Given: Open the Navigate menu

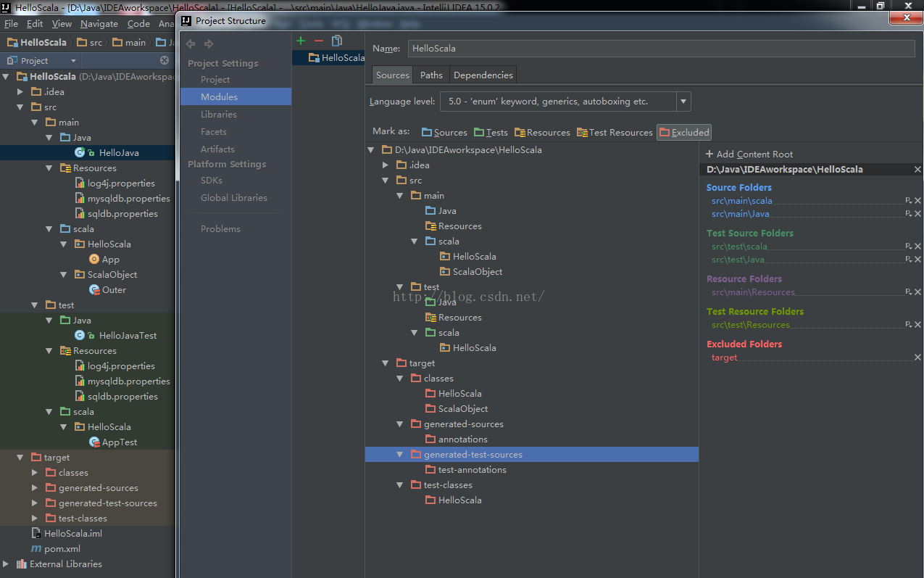Looking at the screenshot, I should click(99, 24).
